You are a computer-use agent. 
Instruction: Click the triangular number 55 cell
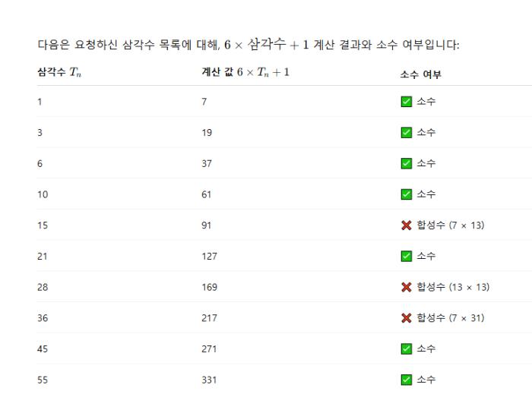coord(43,380)
